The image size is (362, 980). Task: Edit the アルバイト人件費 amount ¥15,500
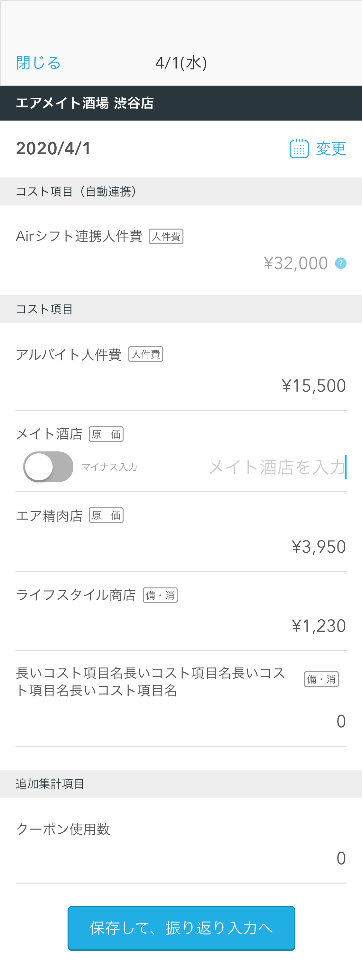[x=314, y=386]
